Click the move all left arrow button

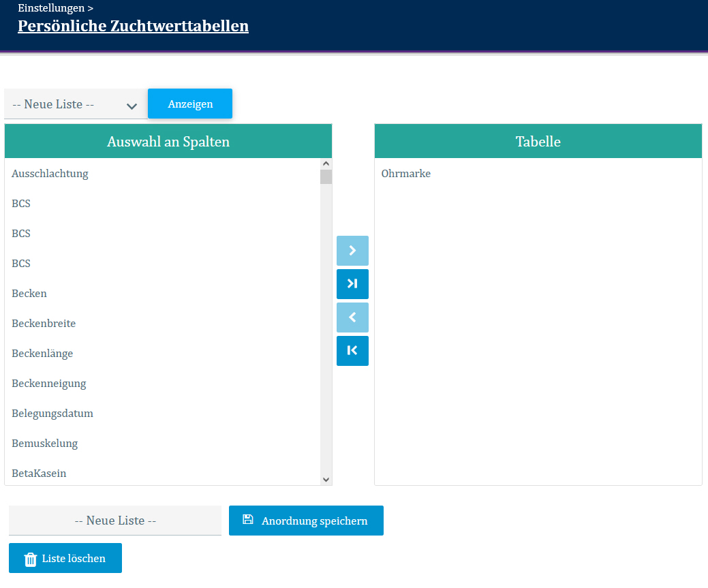[x=352, y=351]
